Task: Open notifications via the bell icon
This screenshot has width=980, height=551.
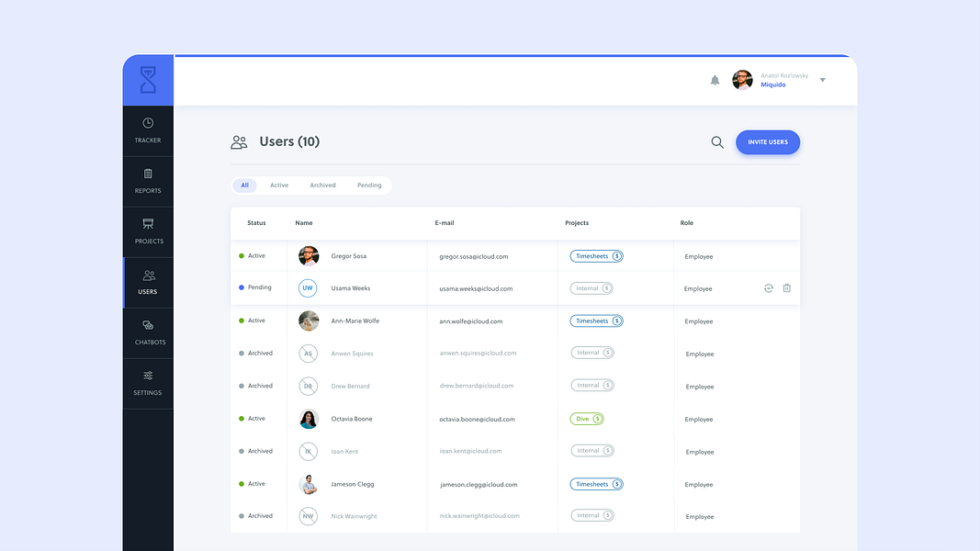Action: 715,80
